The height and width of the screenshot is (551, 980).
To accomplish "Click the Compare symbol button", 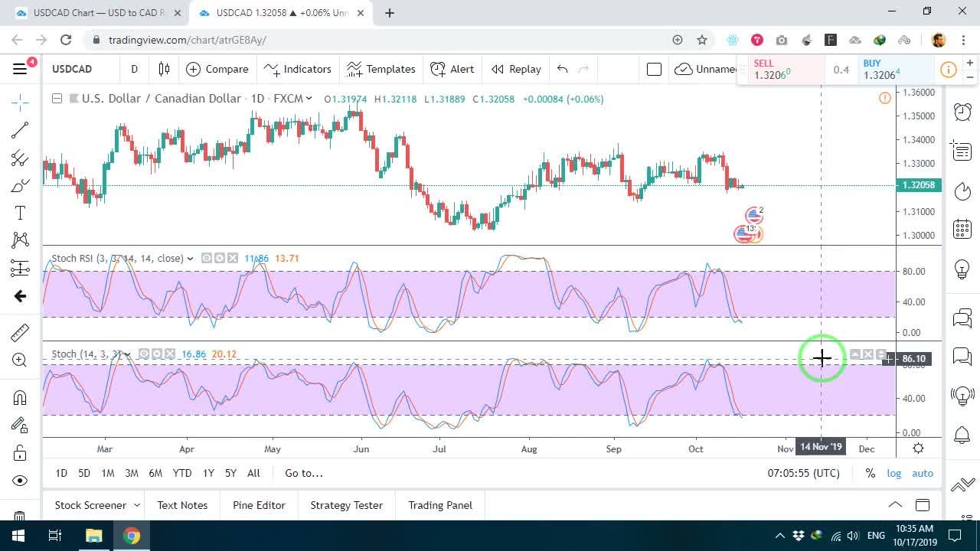I will click(x=217, y=69).
